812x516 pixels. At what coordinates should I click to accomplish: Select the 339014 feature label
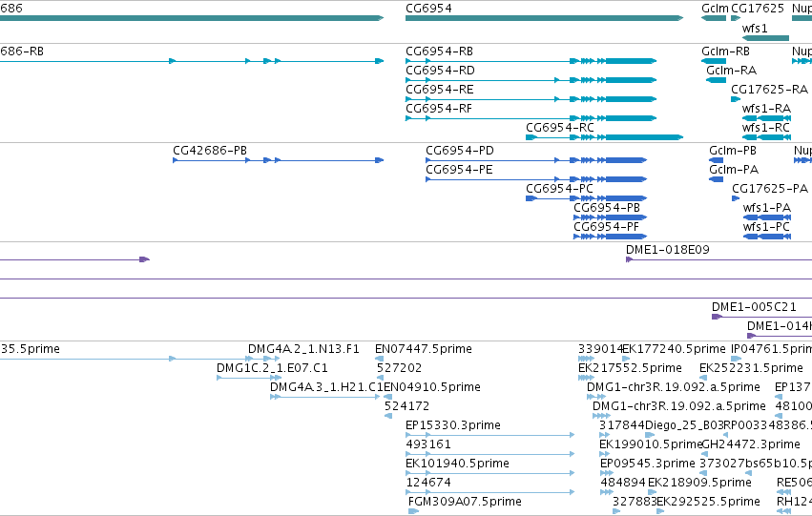(x=600, y=349)
